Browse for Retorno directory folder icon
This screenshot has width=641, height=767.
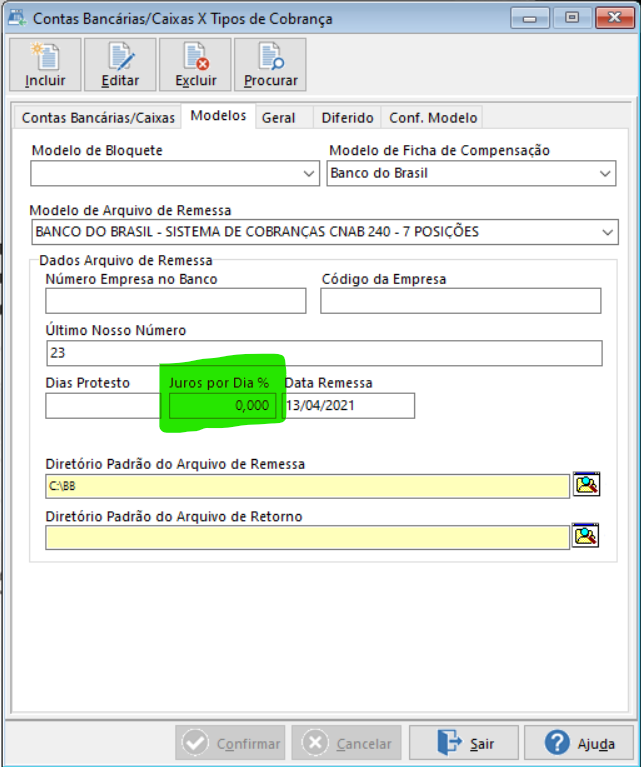(x=586, y=536)
